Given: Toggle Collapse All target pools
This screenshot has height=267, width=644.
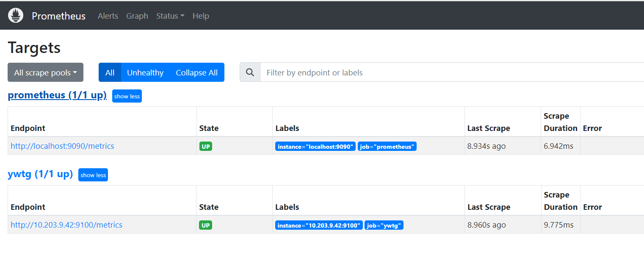Looking at the screenshot, I should coord(196,72).
